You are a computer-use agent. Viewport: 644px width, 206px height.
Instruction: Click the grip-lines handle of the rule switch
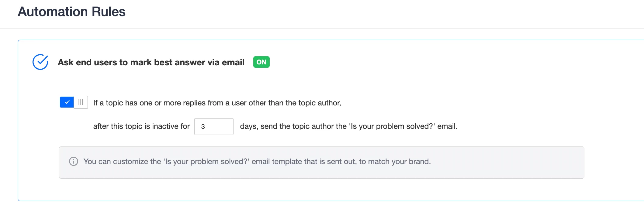click(81, 102)
